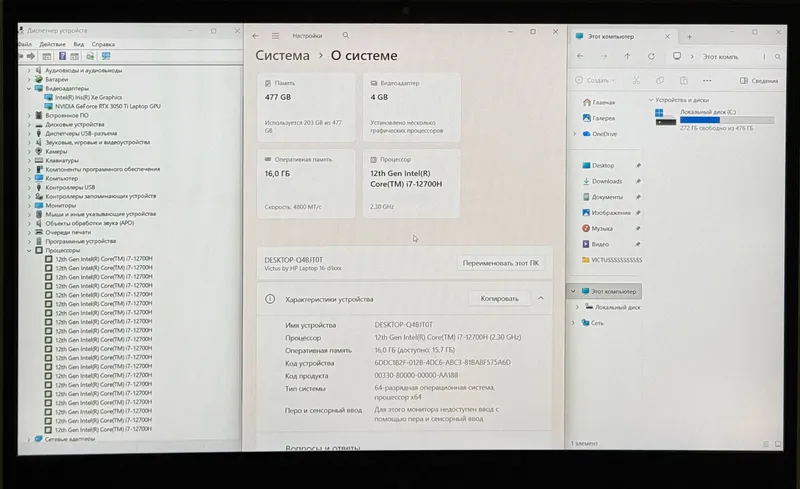Click Explorer back arrow
The width and height of the screenshot is (800, 489).
(x=580, y=57)
